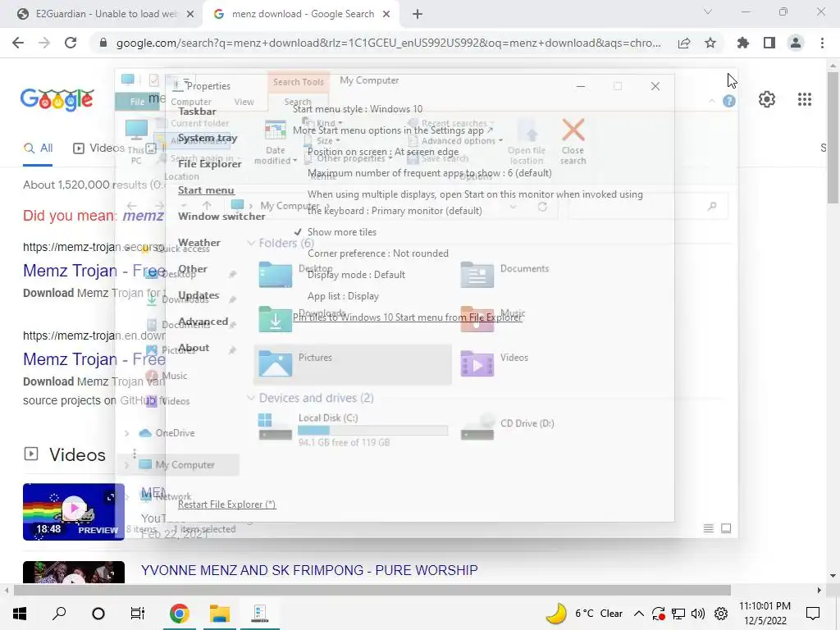The image size is (840, 630).
Task: Switch File Explorer to details view icon
Action: coord(708,529)
